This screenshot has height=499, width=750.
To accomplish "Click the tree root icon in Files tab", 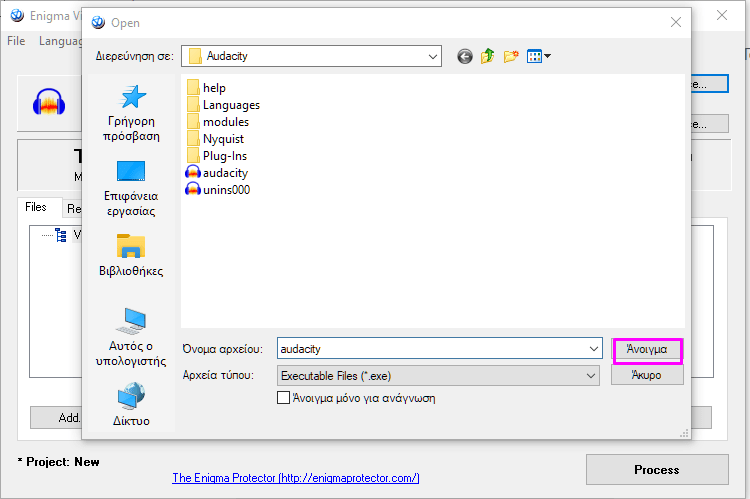I will click(61, 235).
